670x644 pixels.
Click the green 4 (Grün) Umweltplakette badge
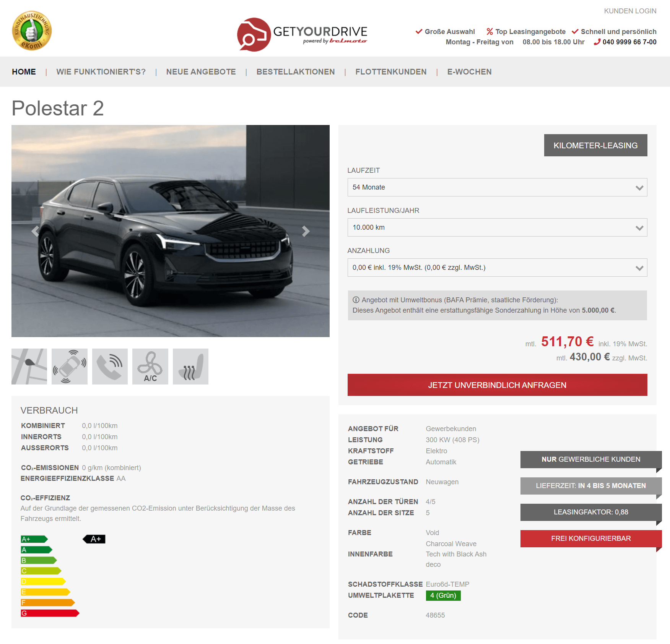click(x=443, y=595)
